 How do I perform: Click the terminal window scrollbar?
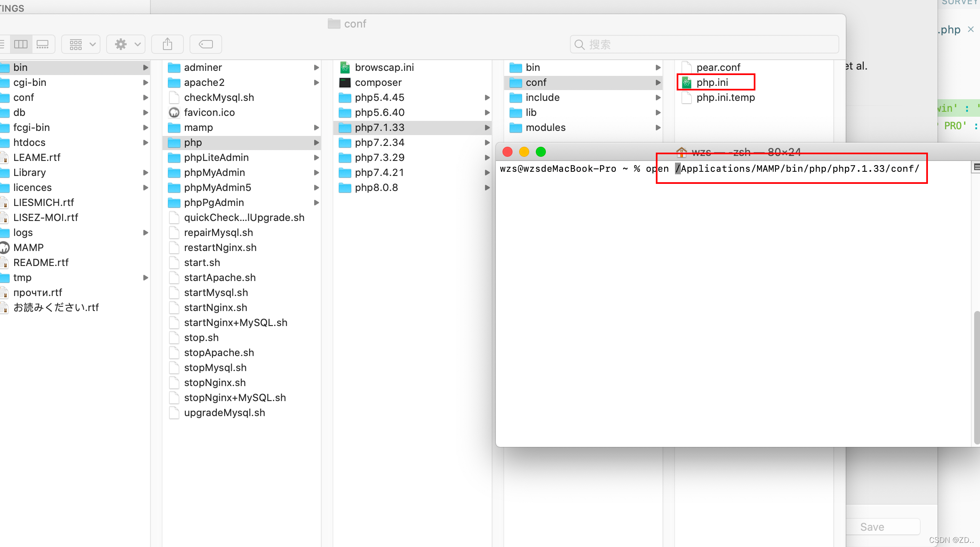point(977,377)
